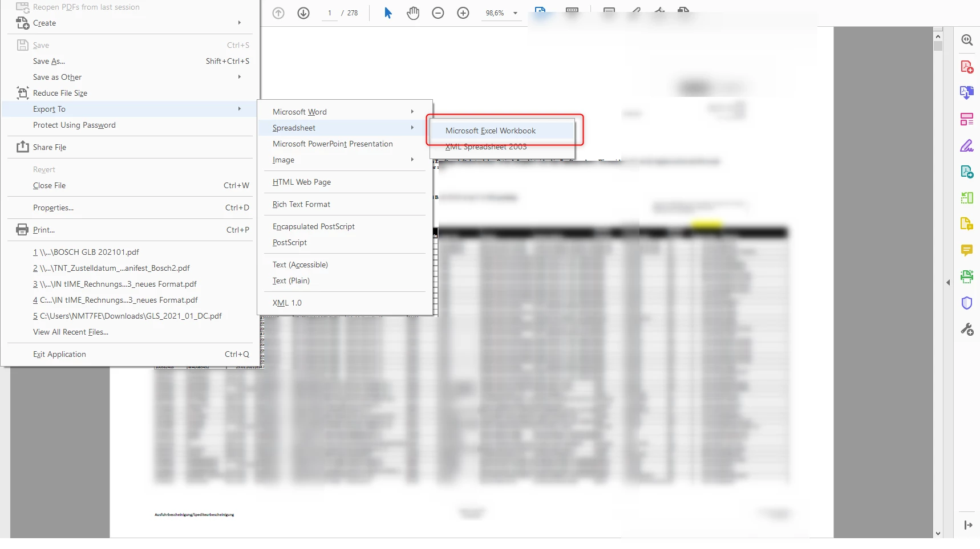Activate the selection arrow tool

[388, 13]
